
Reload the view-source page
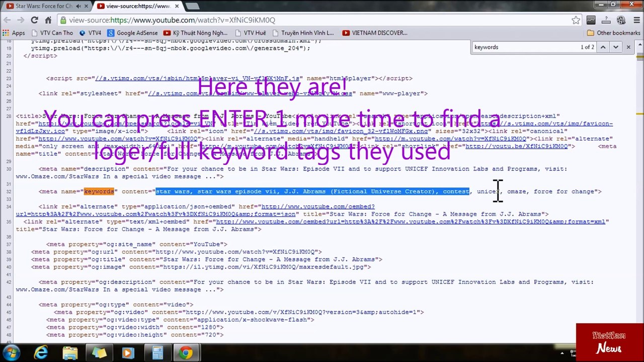click(34, 20)
